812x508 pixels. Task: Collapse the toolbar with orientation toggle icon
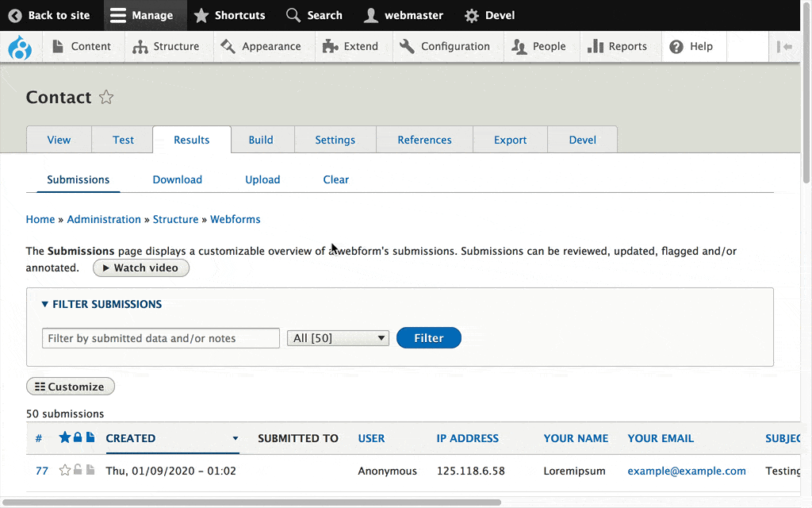click(784, 47)
